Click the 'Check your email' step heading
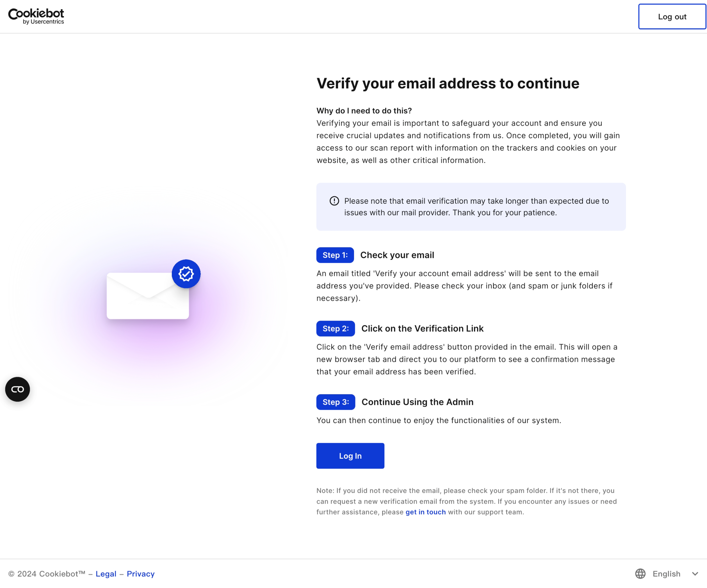The image size is (707, 588). click(397, 255)
